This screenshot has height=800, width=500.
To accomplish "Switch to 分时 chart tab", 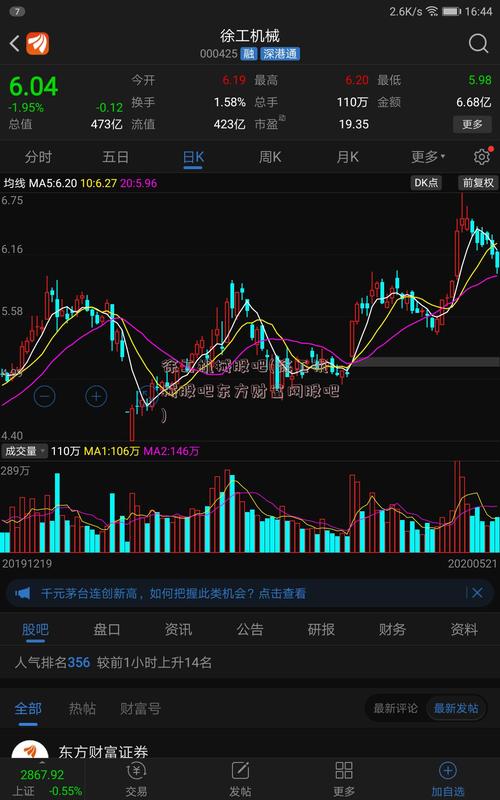I will [x=38, y=157].
